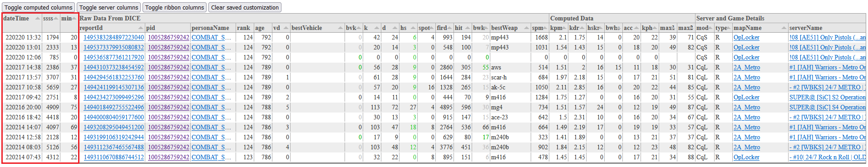Open pid 1005286759242 in the first row
868x167 pixels.
pyautogui.click(x=168, y=37)
